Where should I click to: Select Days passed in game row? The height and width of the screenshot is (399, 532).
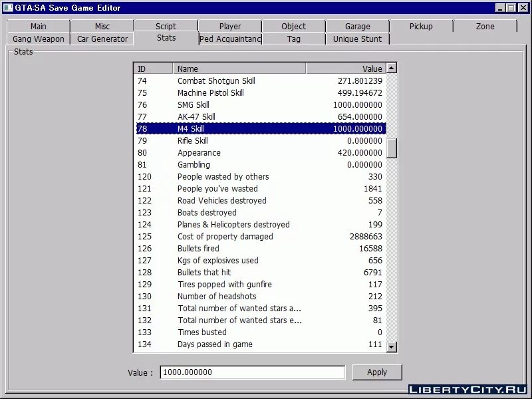pyautogui.click(x=261, y=344)
